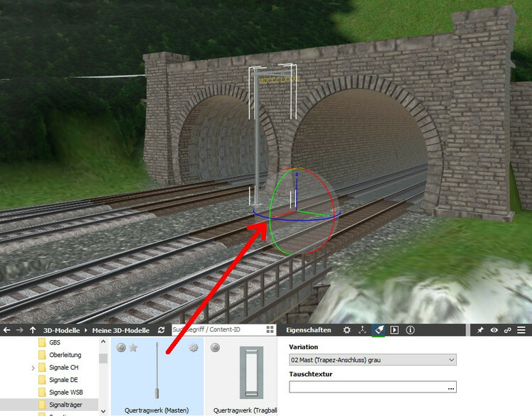Refresh the catalog listing
The height and width of the screenshot is (416, 532).
[x=161, y=330]
